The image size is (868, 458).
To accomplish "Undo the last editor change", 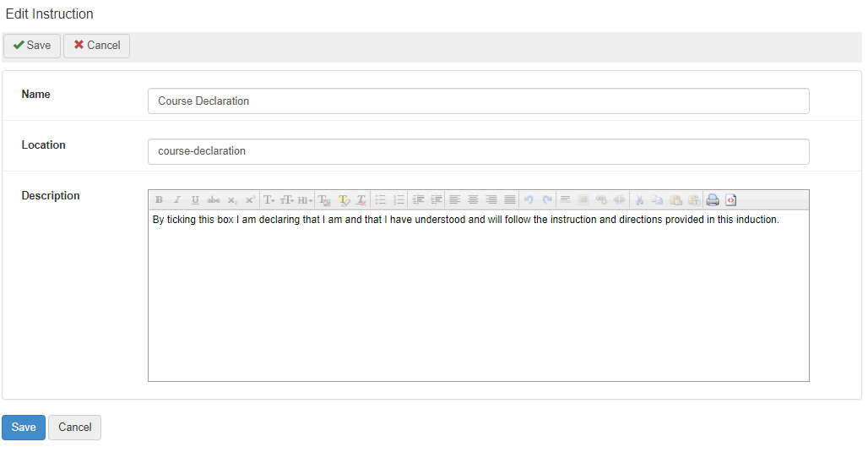I will click(529, 200).
